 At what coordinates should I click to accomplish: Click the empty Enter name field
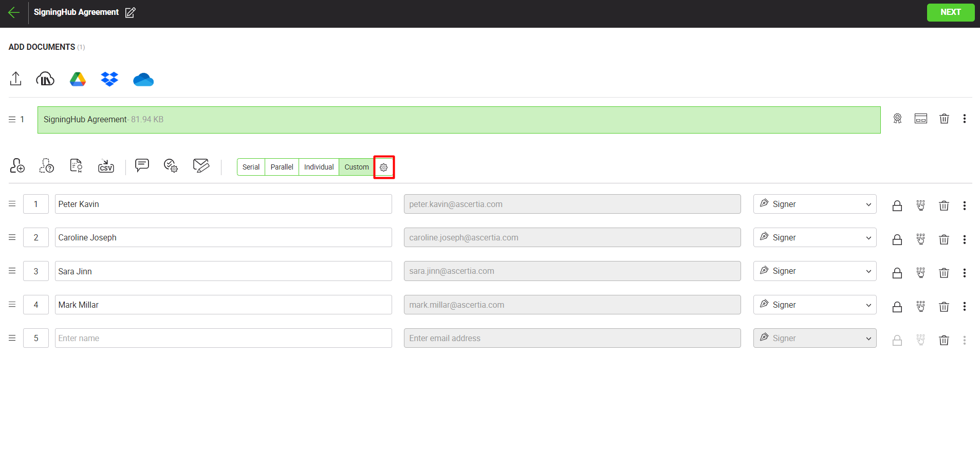tap(223, 338)
